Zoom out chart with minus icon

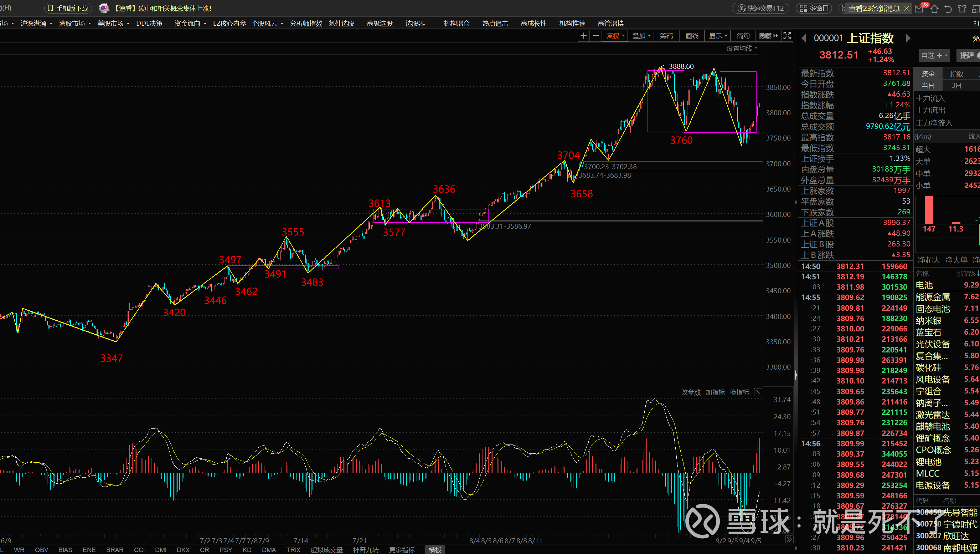tap(596, 36)
